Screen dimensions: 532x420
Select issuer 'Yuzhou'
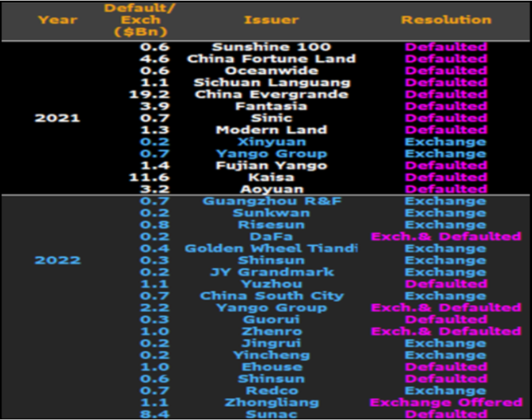pyautogui.click(x=271, y=284)
